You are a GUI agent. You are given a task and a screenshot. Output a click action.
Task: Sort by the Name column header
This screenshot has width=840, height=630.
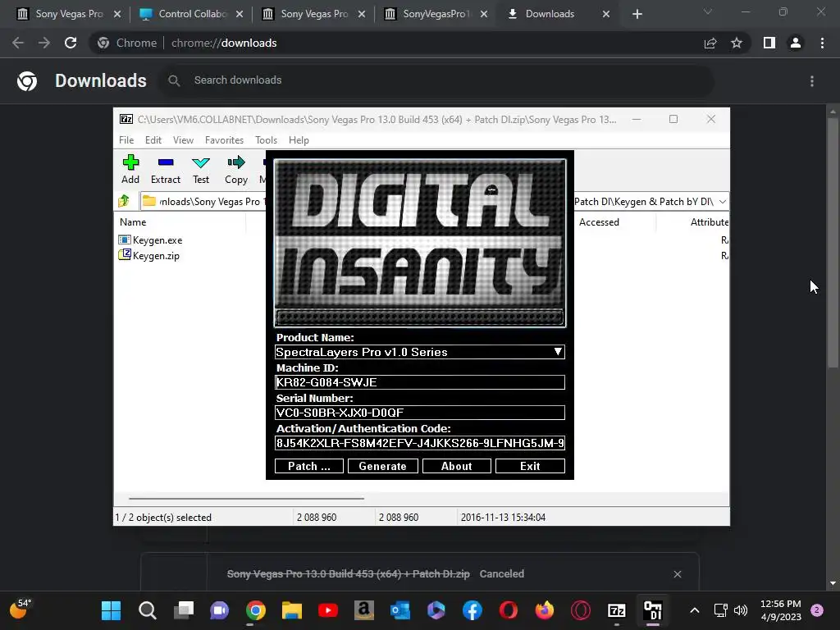click(x=180, y=221)
